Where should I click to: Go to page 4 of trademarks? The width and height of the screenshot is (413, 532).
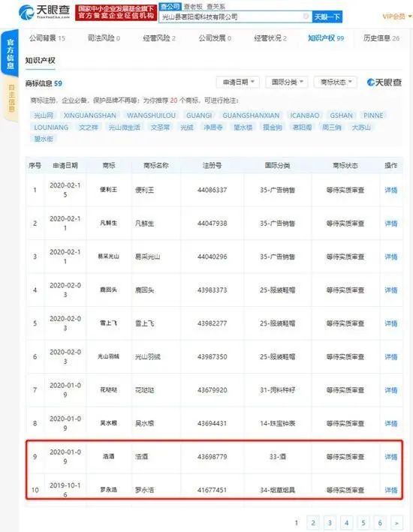pyautogui.click(x=346, y=522)
